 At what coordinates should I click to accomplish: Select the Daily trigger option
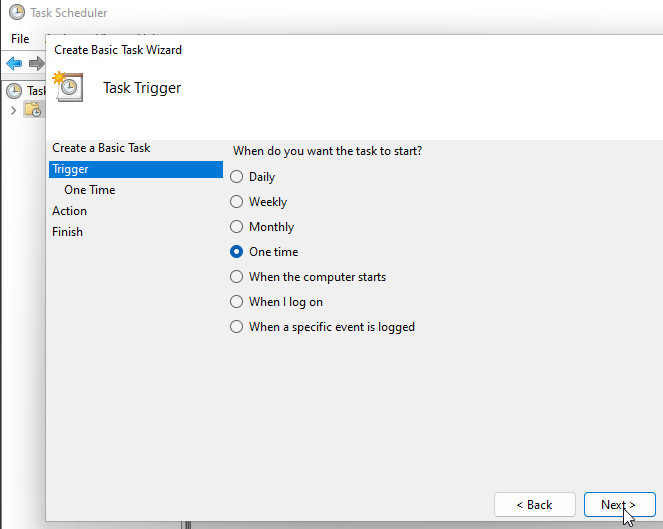(237, 177)
